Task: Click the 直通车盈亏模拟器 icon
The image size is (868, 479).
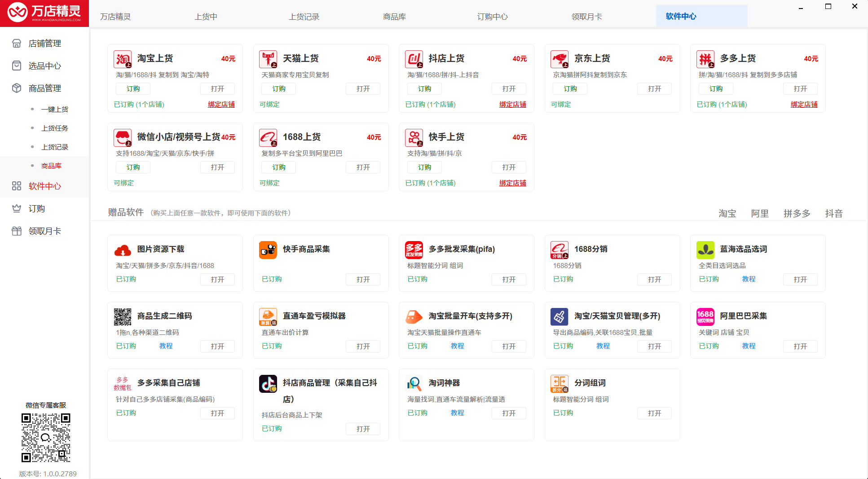Action: 268,317
